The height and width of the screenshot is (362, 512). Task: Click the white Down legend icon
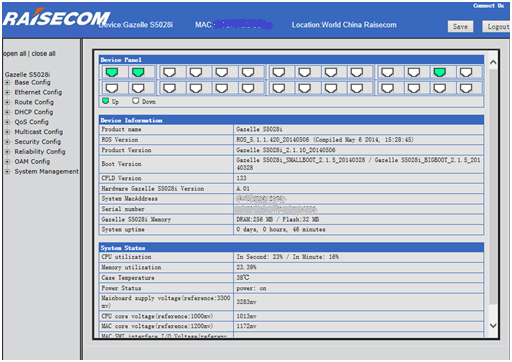pos(135,101)
